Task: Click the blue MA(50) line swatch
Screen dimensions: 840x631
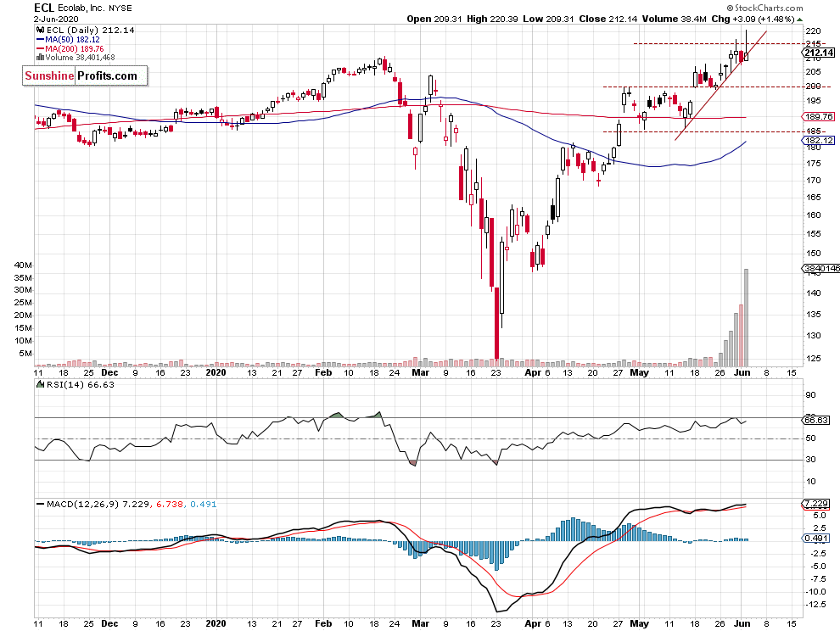Action: click(40, 40)
